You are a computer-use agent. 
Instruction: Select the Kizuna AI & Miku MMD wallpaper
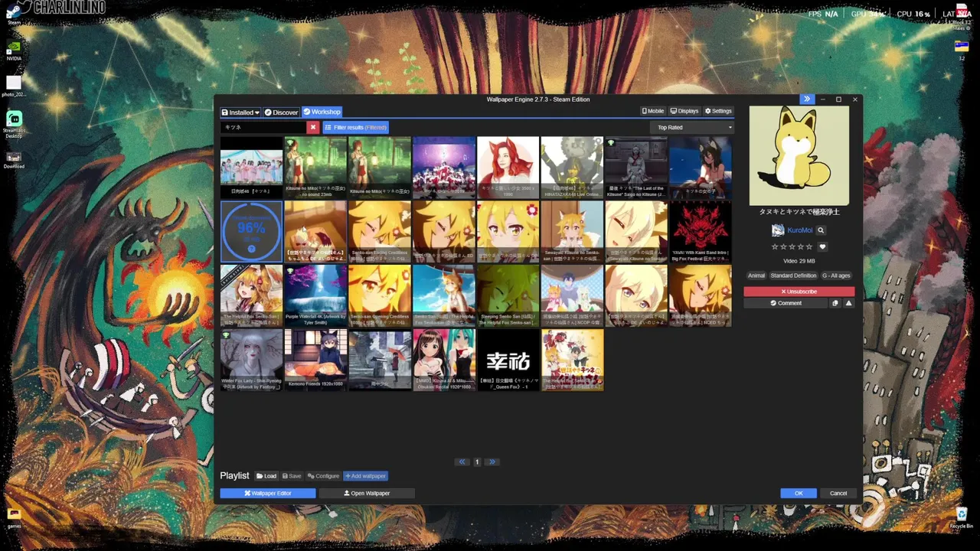click(443, 360)
